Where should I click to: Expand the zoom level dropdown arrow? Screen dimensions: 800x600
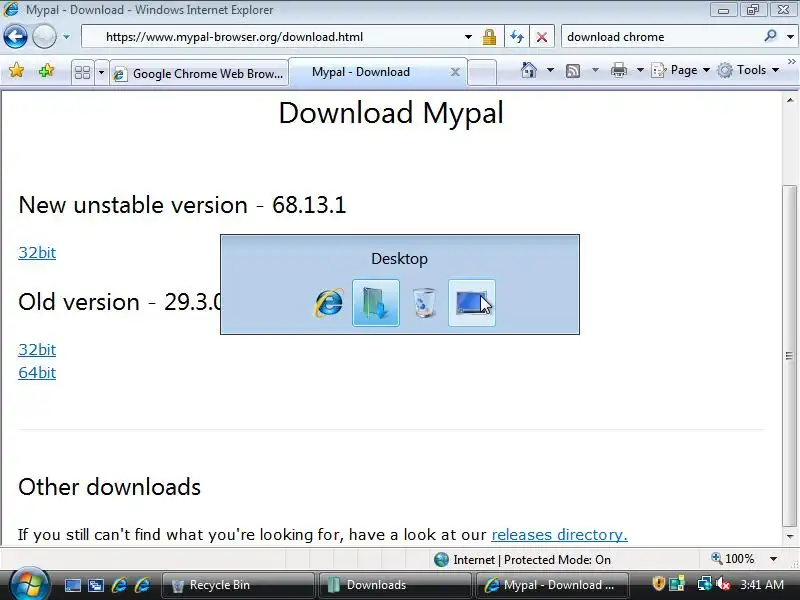pyautogui.click(x=773, y=559)
